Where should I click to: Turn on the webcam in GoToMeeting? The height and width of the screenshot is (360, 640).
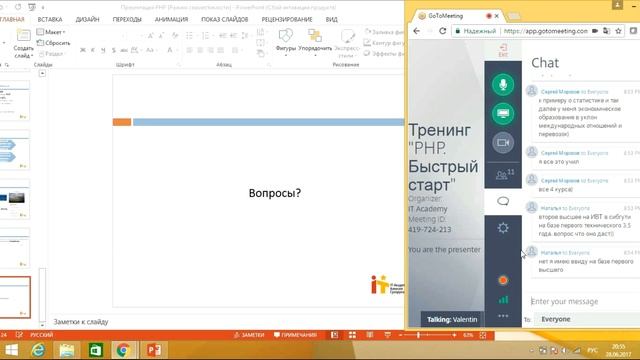(503, 142)
